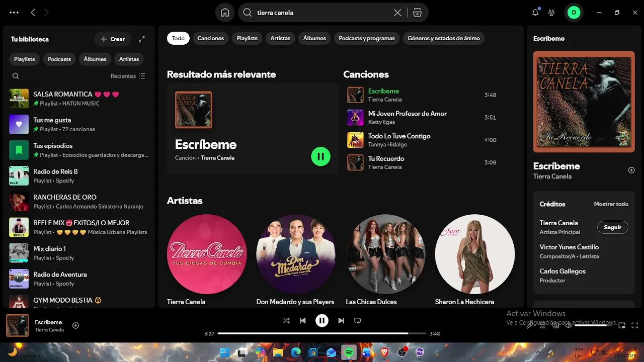Image resolution: width=644 pixels, height=362 pixels.
Task: Open the lyrics microphone icon
Action: 529,325
